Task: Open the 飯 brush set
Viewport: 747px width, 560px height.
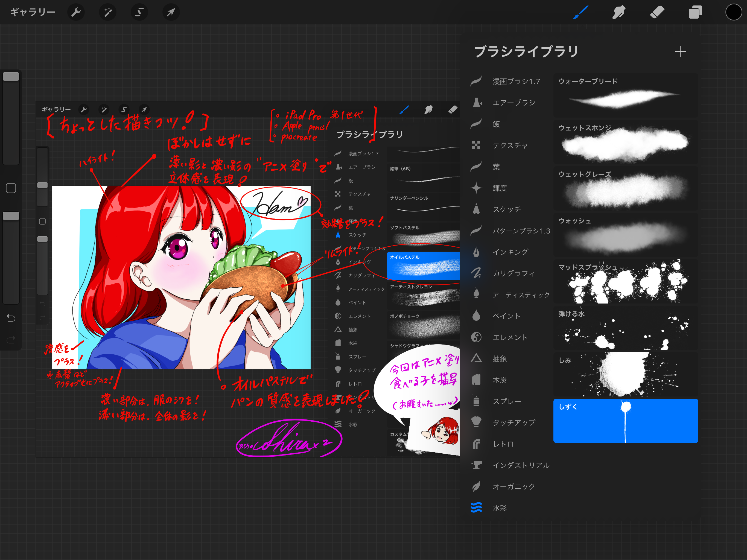Action: 510,124
